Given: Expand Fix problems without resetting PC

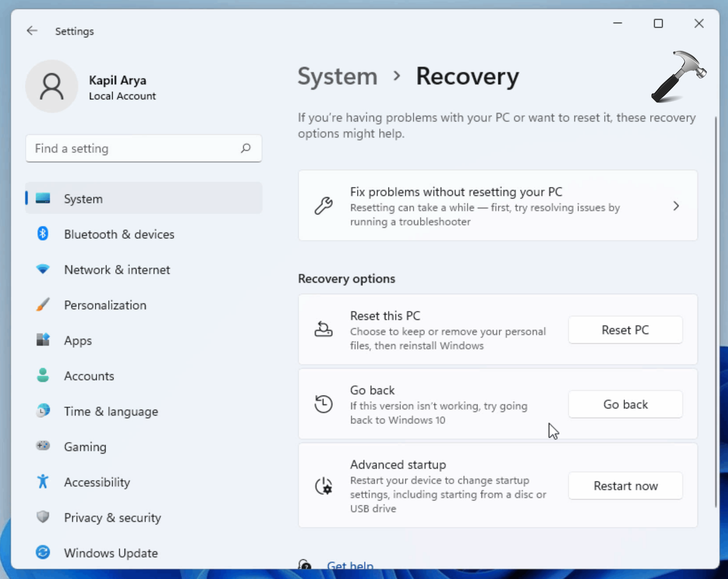Looking at the screenshot, I should (x=677, y=205).
